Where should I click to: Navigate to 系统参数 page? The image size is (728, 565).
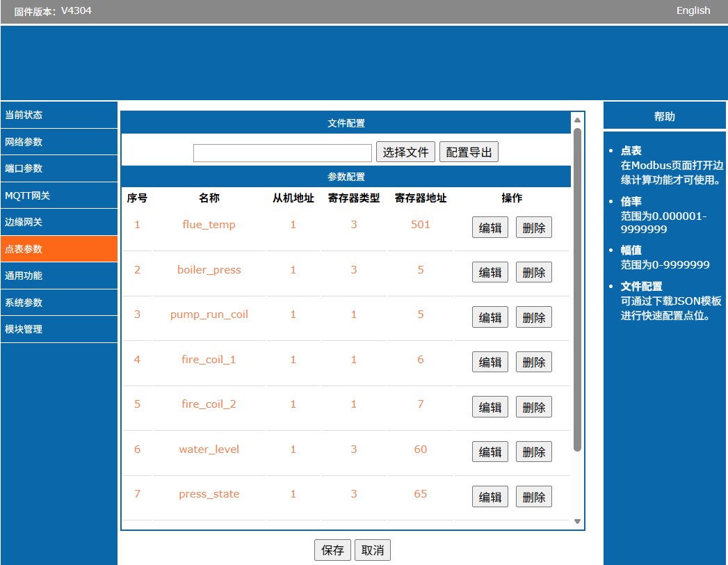[x=58, y=303]
